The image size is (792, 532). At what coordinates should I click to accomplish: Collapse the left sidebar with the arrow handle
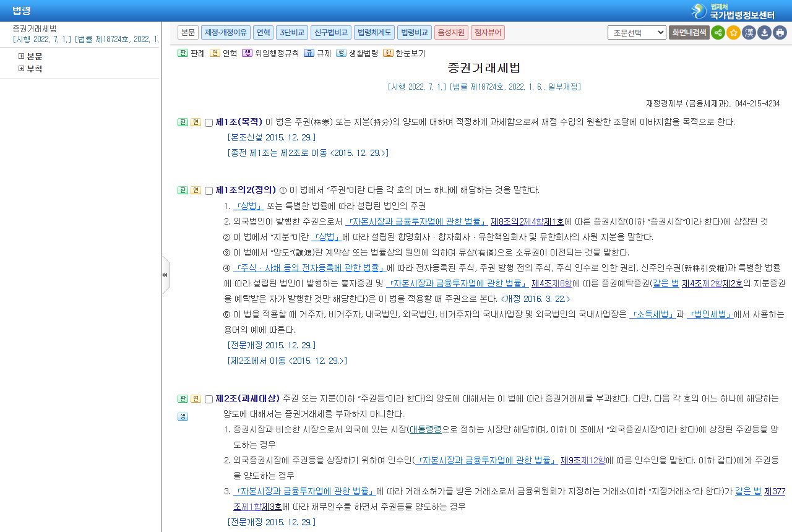pos(165,275)
